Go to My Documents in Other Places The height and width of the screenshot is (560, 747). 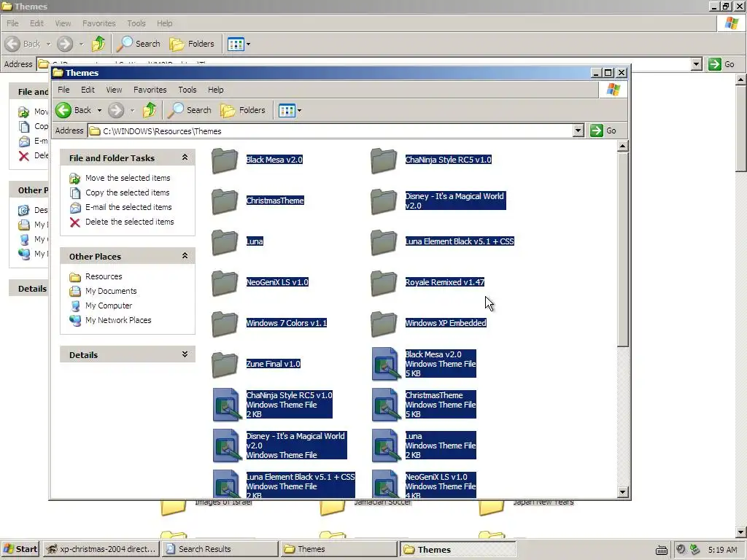[x=111, y=292]
